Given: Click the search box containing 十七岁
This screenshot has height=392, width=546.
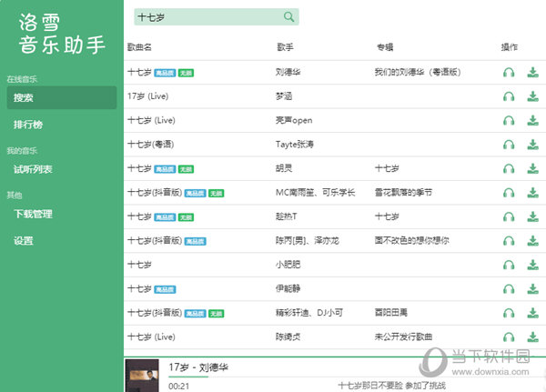Looking at the screenshot, I should (207, 17).
